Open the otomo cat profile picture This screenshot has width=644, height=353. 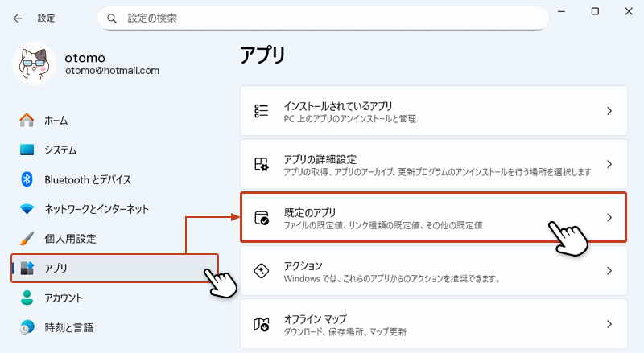click(34, 64)
